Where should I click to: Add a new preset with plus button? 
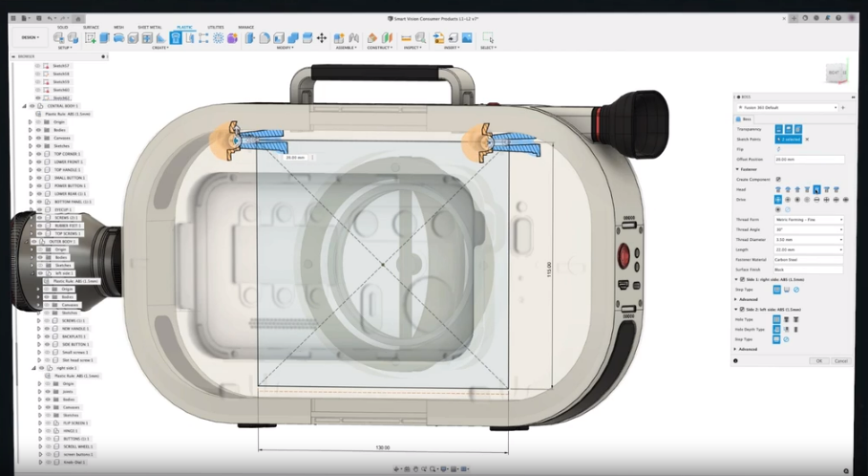(x=843, y=107)
